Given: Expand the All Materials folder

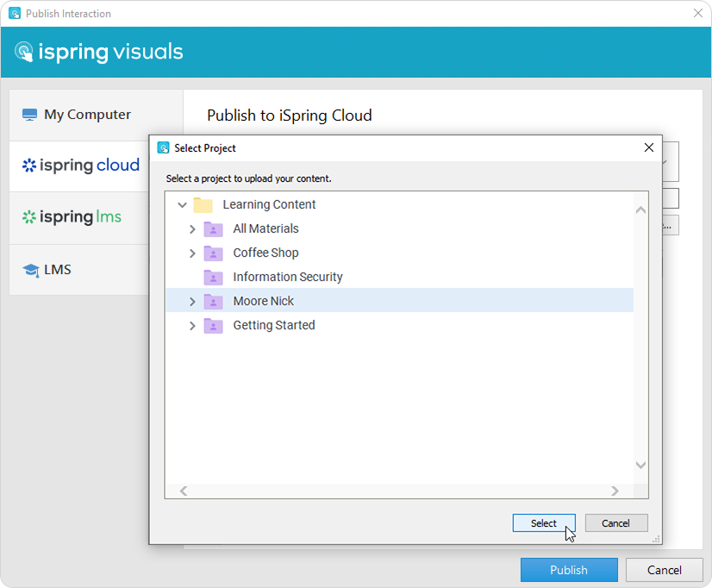Looking at the screenshot, I should (192, 228).
